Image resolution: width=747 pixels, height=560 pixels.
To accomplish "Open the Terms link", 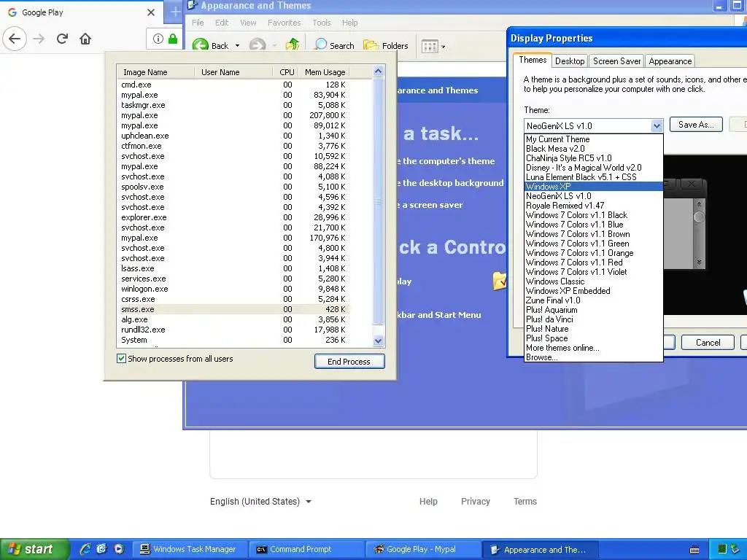I will coord(525,502).
